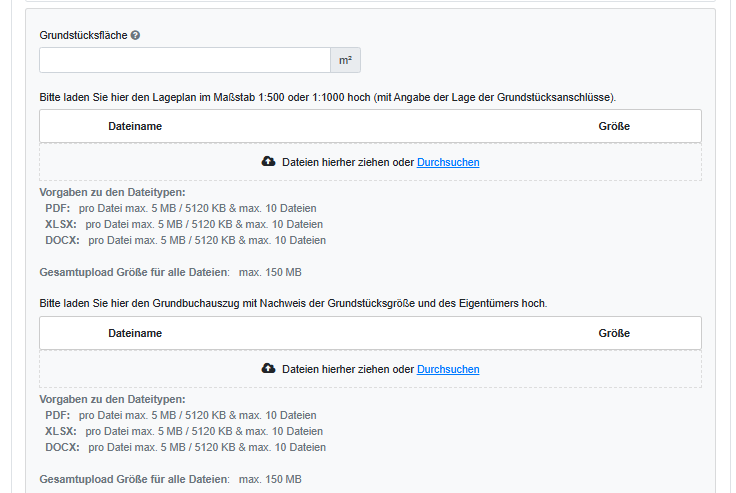
Task: Open Durchsuchen link in Grundbuchauszug upload area
Action: 448,369
